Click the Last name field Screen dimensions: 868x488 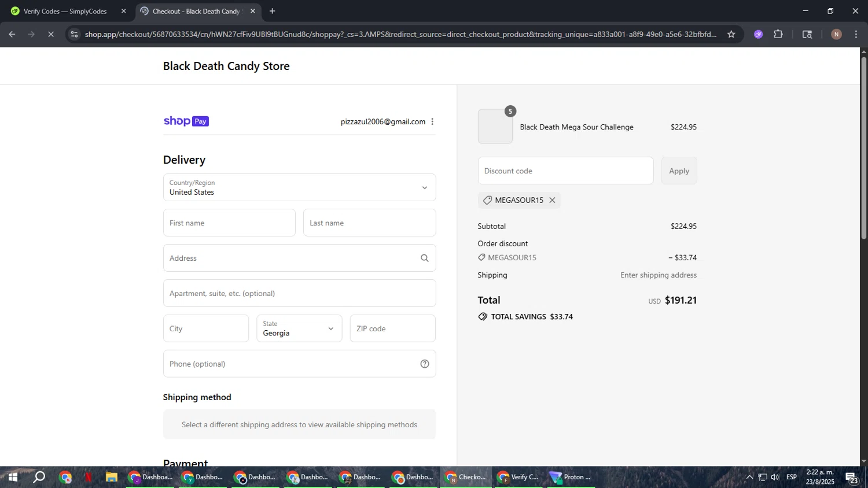click(369, 223)
